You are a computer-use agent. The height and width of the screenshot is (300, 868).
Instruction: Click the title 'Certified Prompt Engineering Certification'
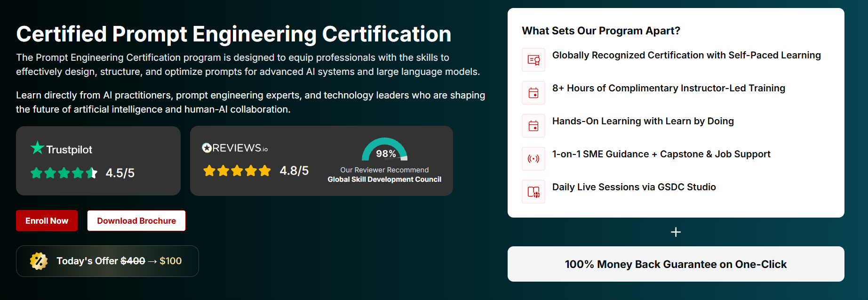click(x=234, y=34)
